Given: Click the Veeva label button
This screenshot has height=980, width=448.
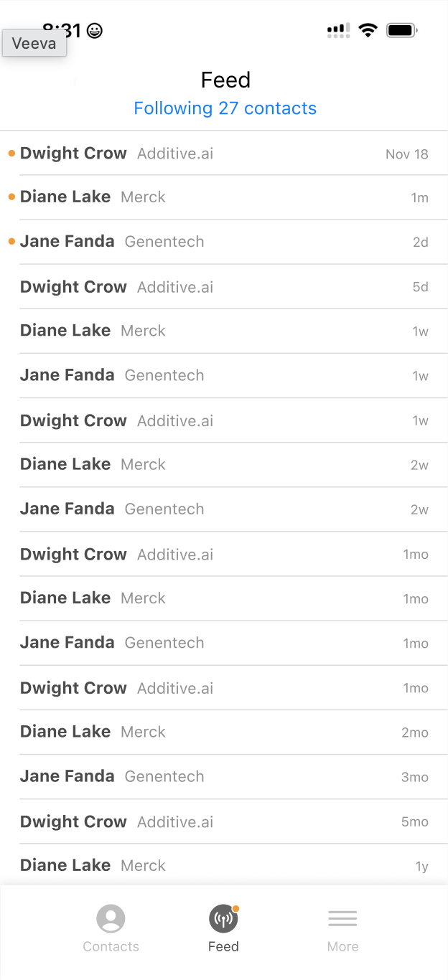Looking at the screenshot, I should tap(34, 43).
